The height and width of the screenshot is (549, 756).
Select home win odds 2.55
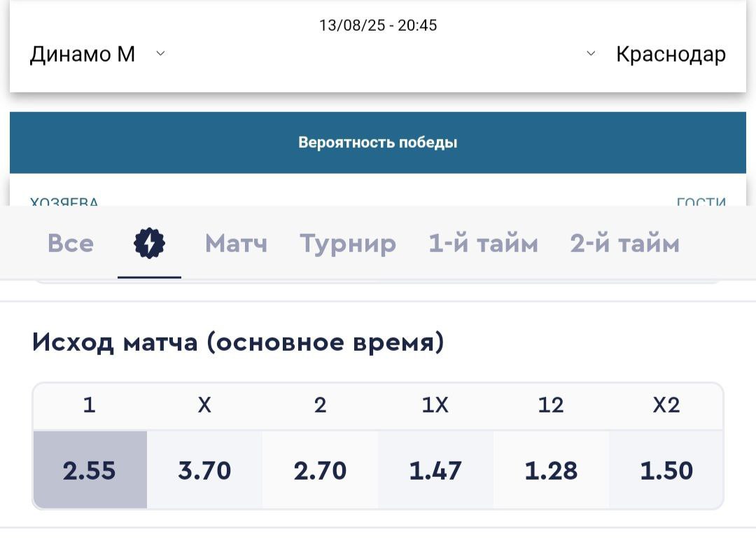point(90,470)
